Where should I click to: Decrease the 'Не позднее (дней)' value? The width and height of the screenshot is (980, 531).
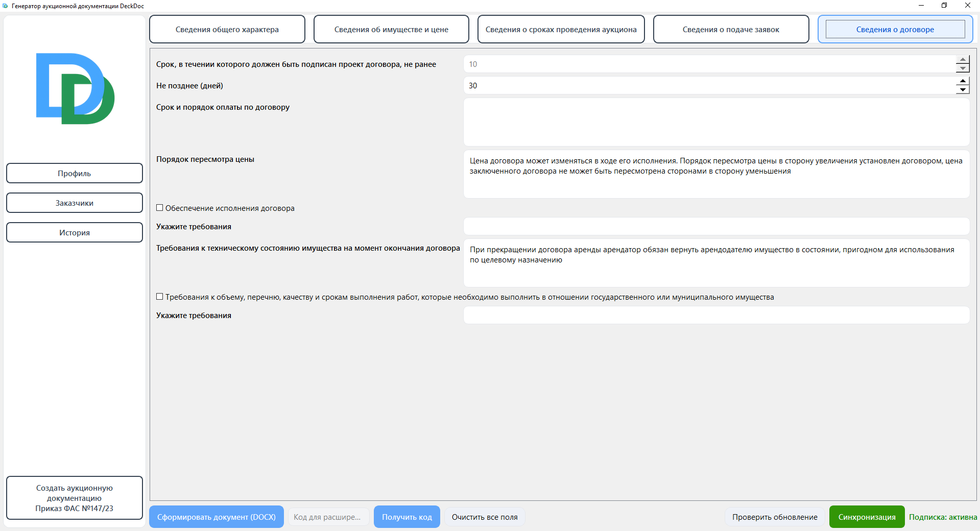pyautogui.click(x=963, y=90)
